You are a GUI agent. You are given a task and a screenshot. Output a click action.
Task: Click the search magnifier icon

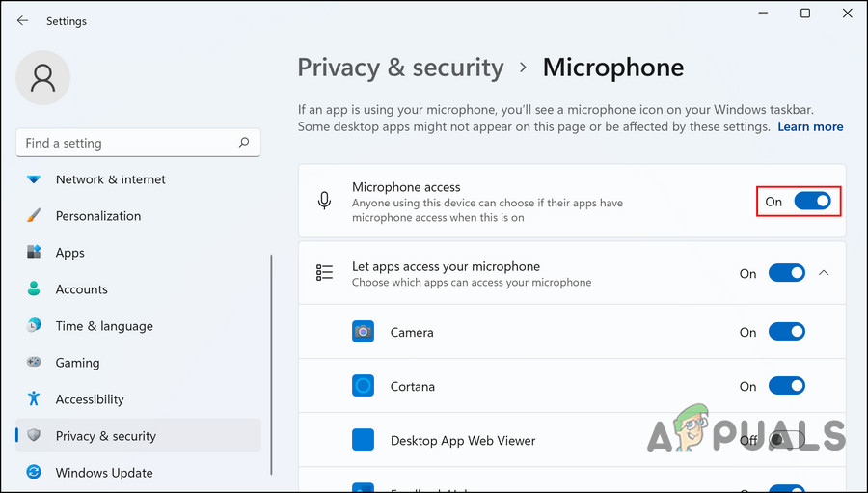245,143
